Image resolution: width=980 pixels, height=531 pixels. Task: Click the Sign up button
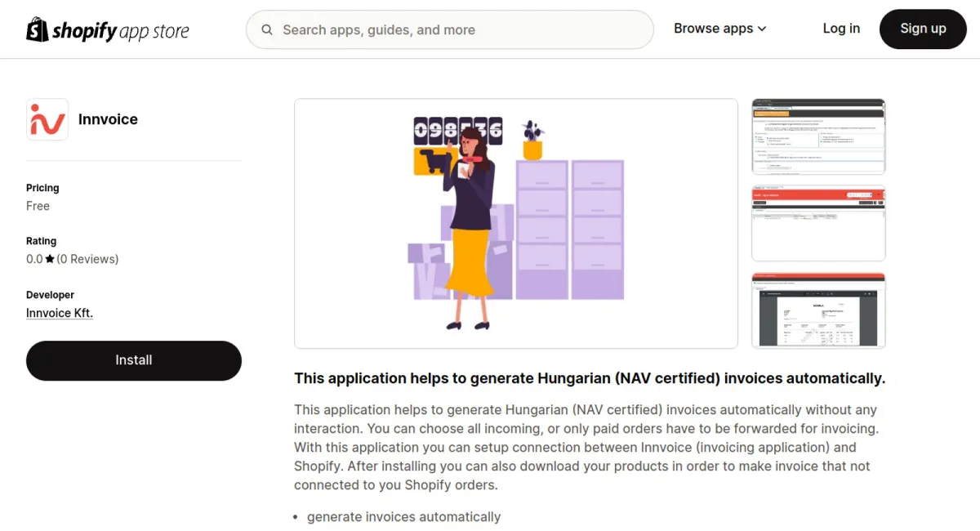click(923, 29)
